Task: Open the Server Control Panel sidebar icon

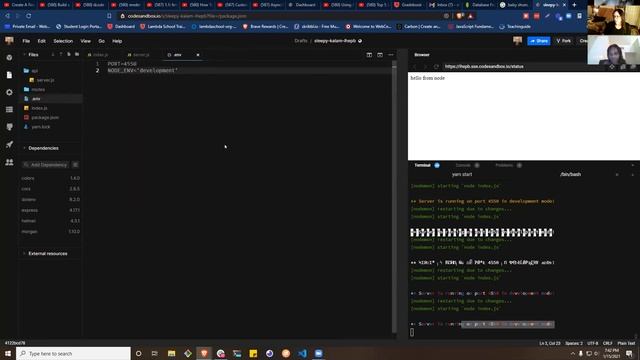Action: click(x=9, y=109)
